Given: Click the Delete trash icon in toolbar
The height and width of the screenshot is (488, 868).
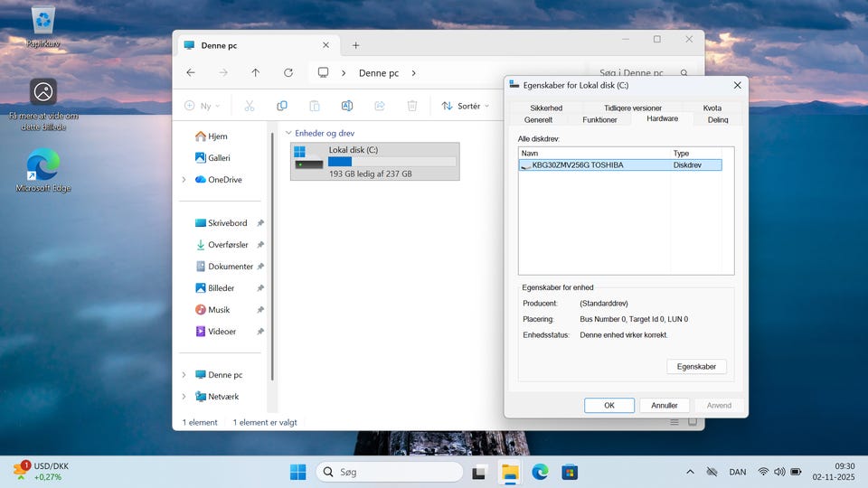Looking at the screenshot, I should point(412,106).
